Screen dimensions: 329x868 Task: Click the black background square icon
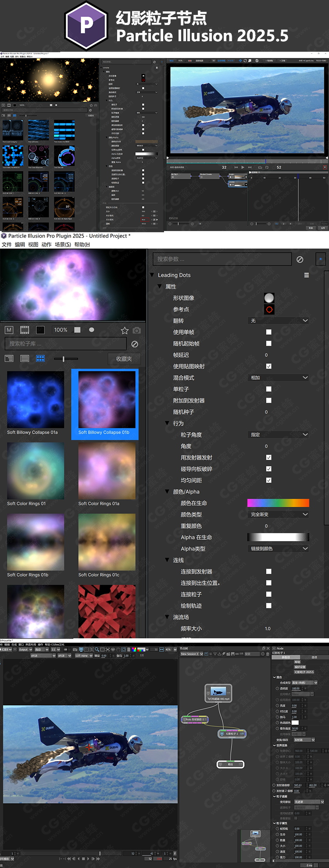click(x=40, y=330)
